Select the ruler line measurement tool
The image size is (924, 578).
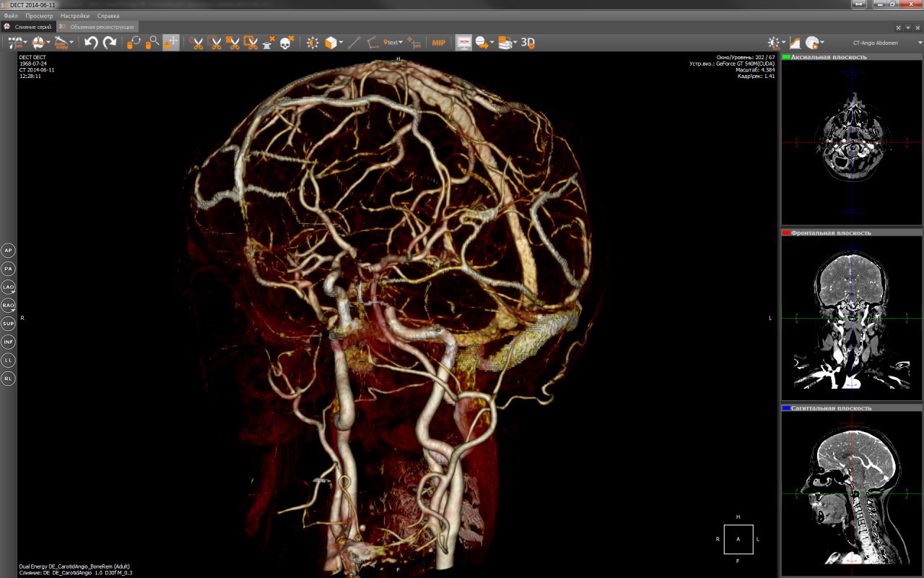tap(354, 43)
